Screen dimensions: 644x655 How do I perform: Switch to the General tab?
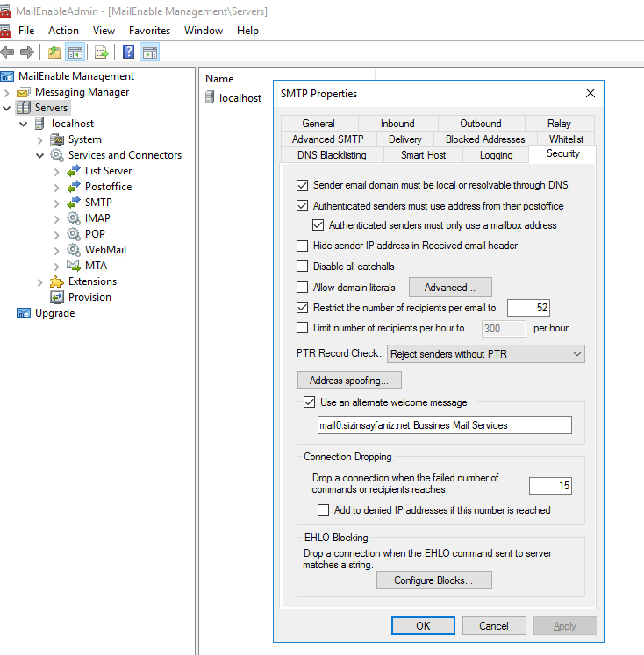click(318, 124)
